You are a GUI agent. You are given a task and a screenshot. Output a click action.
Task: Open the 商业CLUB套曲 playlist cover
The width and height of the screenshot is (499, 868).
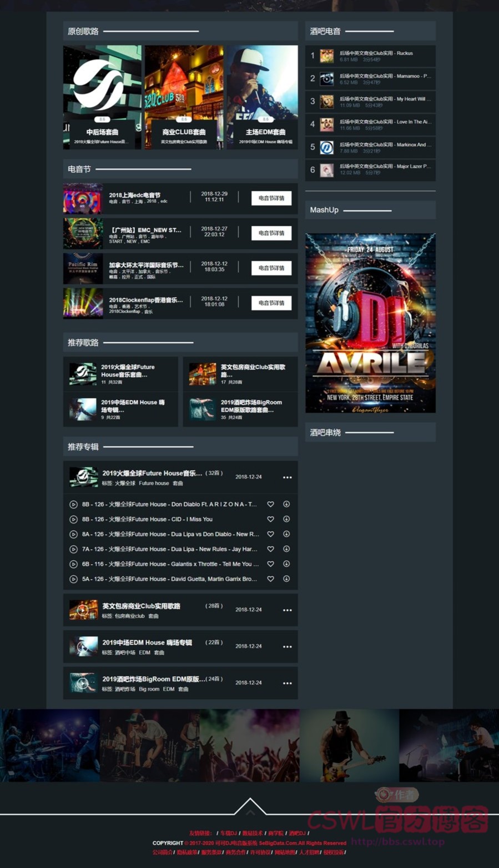tap(184, 97)
